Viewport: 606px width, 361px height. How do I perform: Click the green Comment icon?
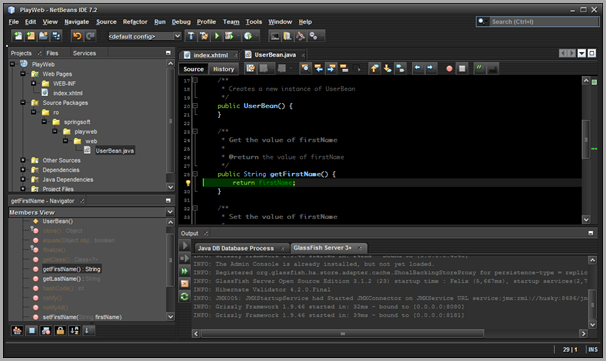479,68
